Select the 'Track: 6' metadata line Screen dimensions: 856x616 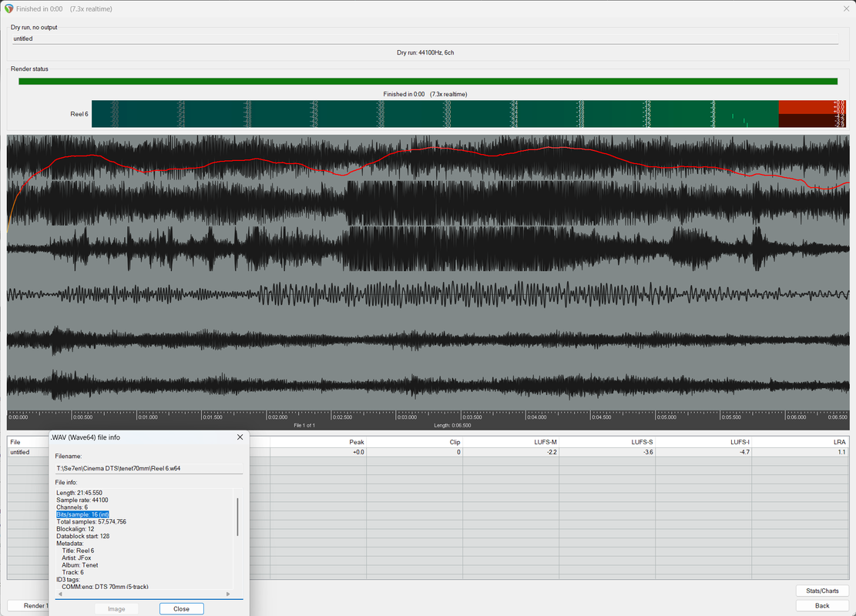click(72, 572)
